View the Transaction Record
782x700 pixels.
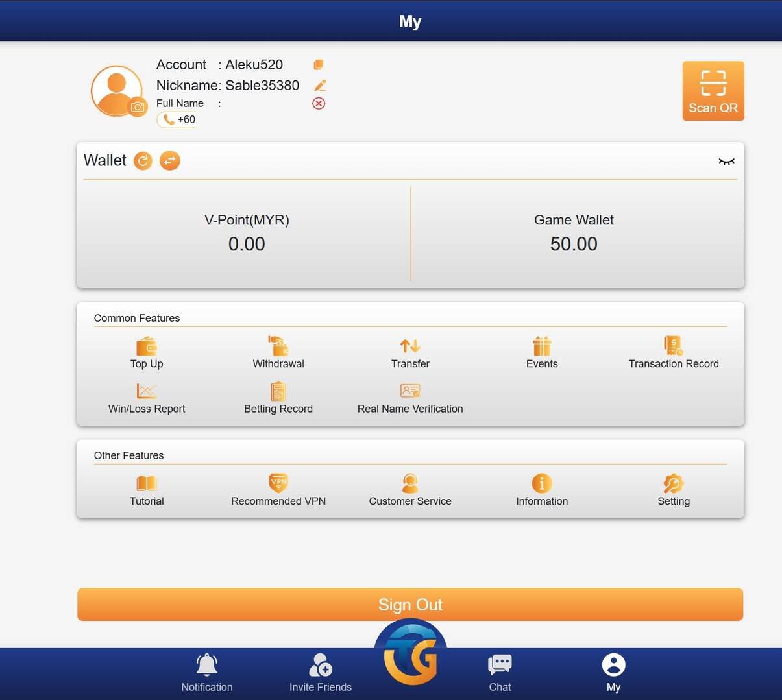click(x=674, y=354)
